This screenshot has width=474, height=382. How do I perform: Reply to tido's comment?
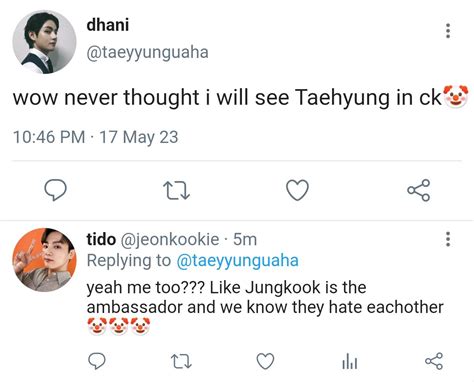tap(97, 361)
